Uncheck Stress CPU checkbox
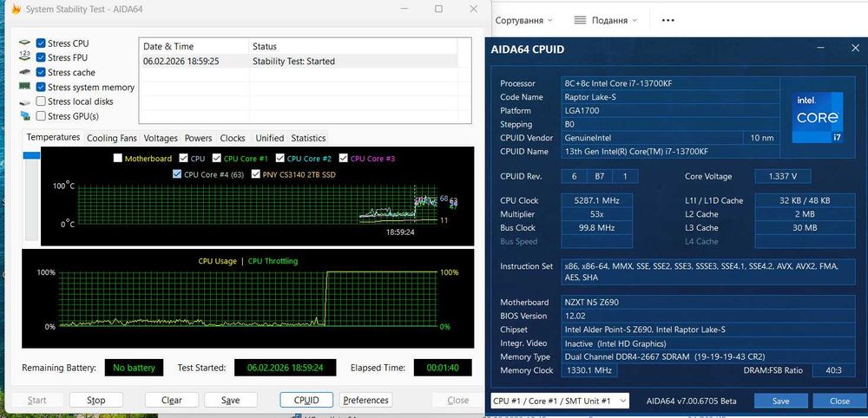The image size is (868, 418). coord(41,43)
